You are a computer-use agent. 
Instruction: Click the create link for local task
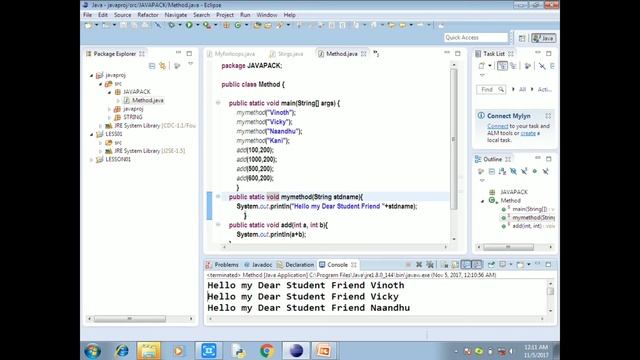[528, 133]
